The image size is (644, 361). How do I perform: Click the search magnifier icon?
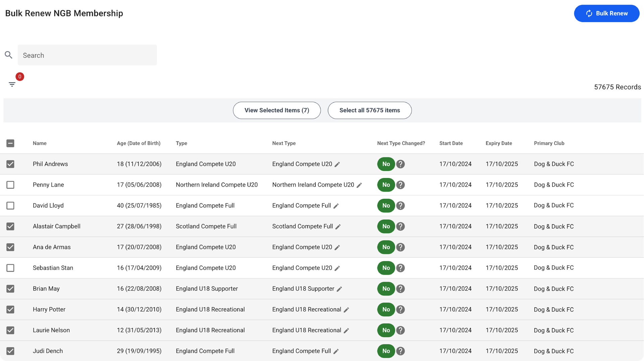9,55
